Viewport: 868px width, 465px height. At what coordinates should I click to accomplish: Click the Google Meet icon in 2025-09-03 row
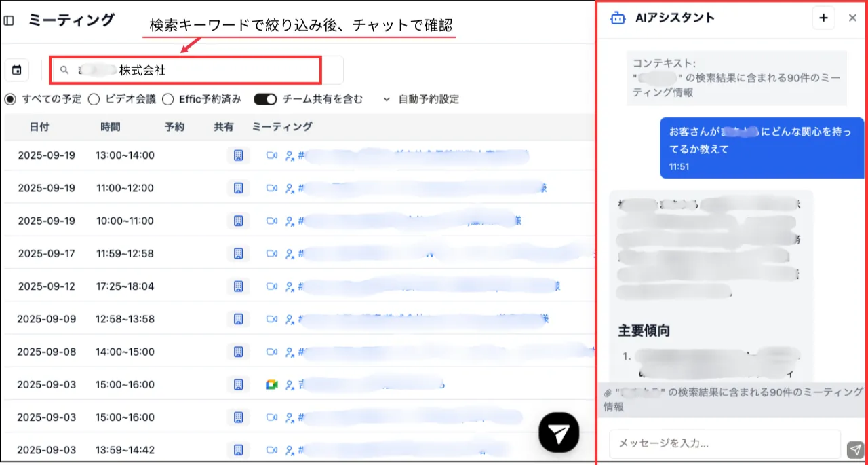coord(272,385)
